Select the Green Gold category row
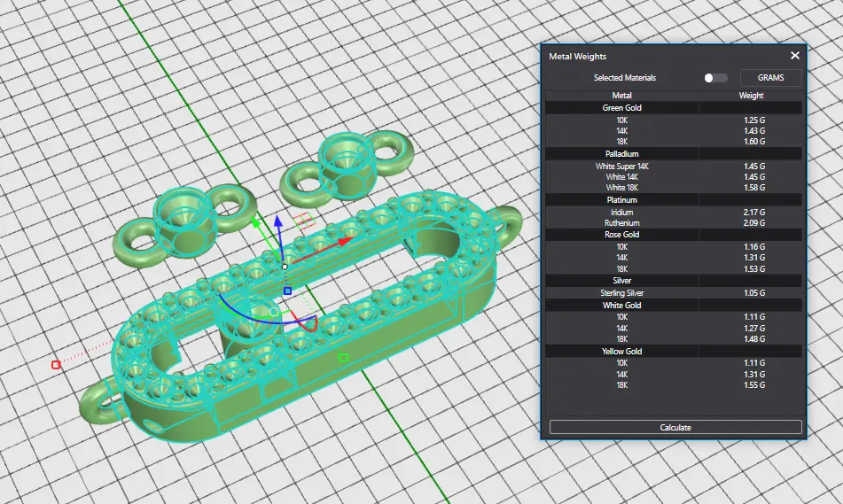This screenshot has height=504, width=843. [x=621, y=108]
